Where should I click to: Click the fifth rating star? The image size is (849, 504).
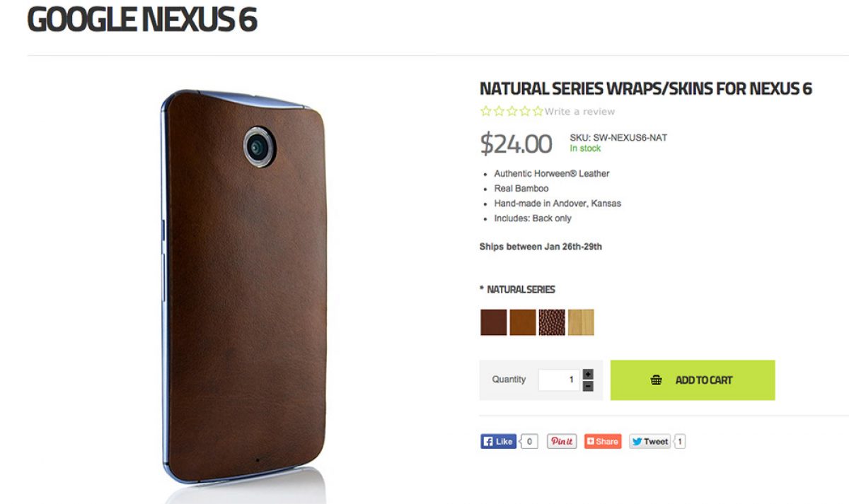(538, 111)
